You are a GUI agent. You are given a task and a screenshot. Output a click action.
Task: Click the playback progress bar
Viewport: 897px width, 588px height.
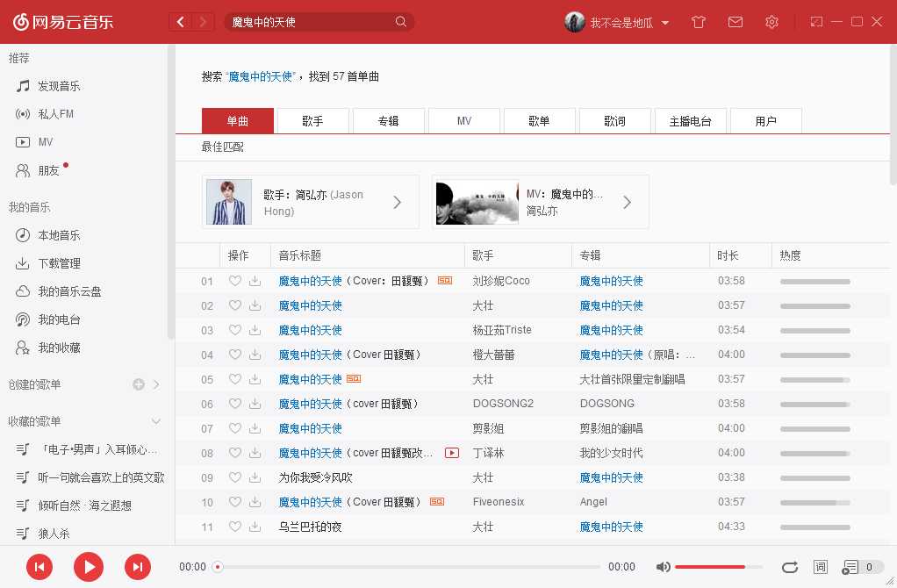tap(408, 567)
